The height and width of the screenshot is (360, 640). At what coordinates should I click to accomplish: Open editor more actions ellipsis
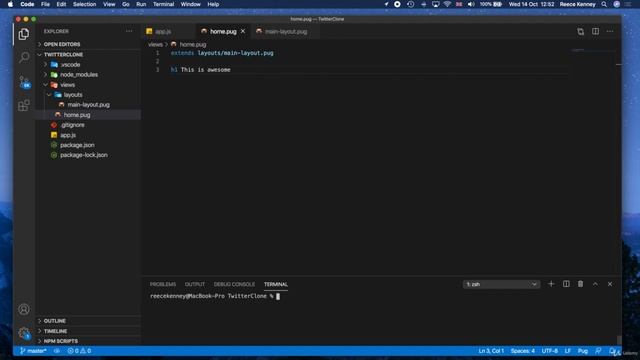pos(610,31)
